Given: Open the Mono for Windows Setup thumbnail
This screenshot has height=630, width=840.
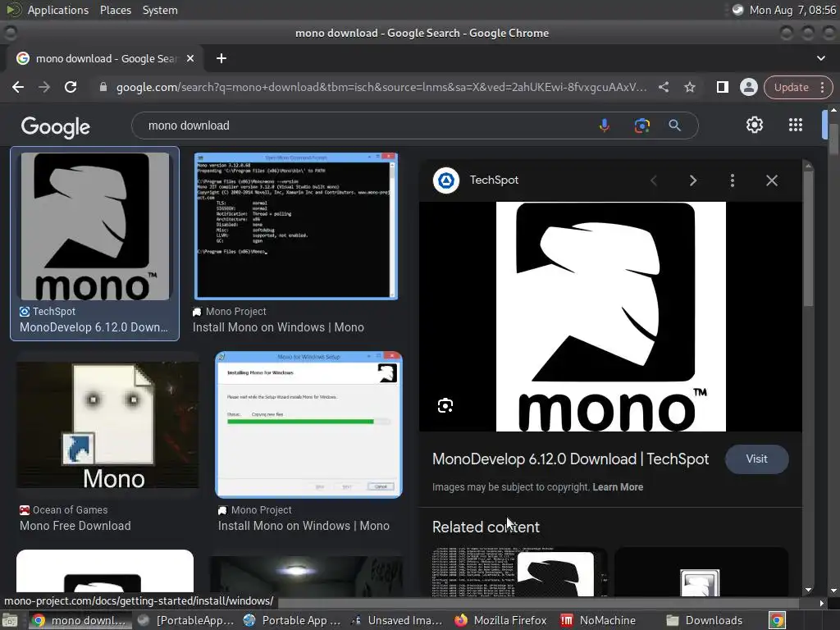Looking at the screenshot, I should tap(308, 424).
